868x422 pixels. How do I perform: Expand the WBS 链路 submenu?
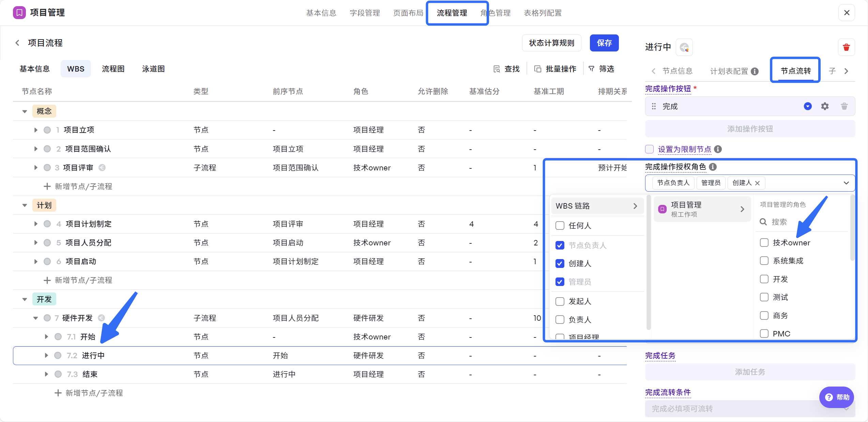(x=597, y=206)
